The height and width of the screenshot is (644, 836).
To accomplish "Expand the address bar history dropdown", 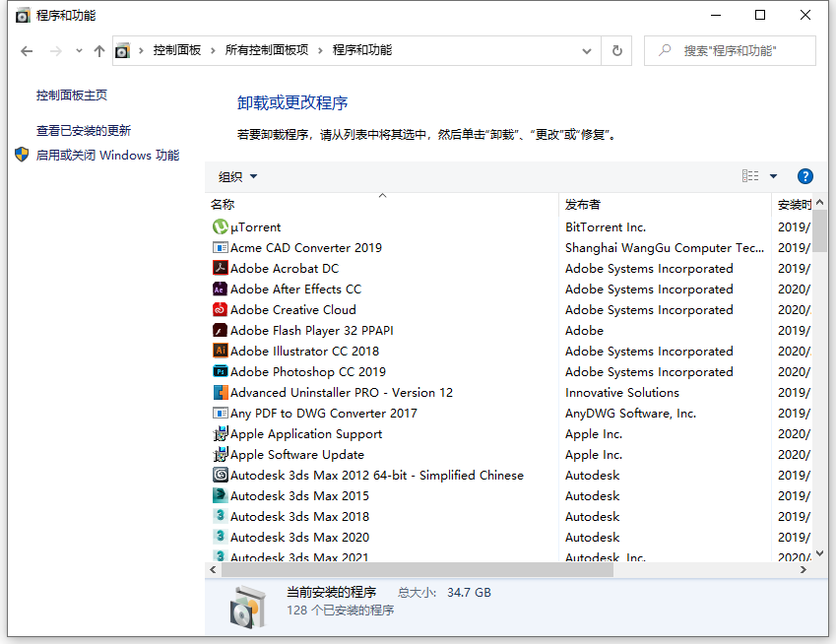I will click(587, 51).
